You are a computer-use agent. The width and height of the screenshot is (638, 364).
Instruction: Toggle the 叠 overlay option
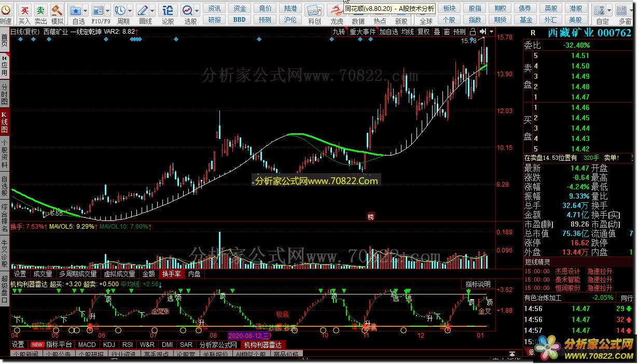point(437,32)
